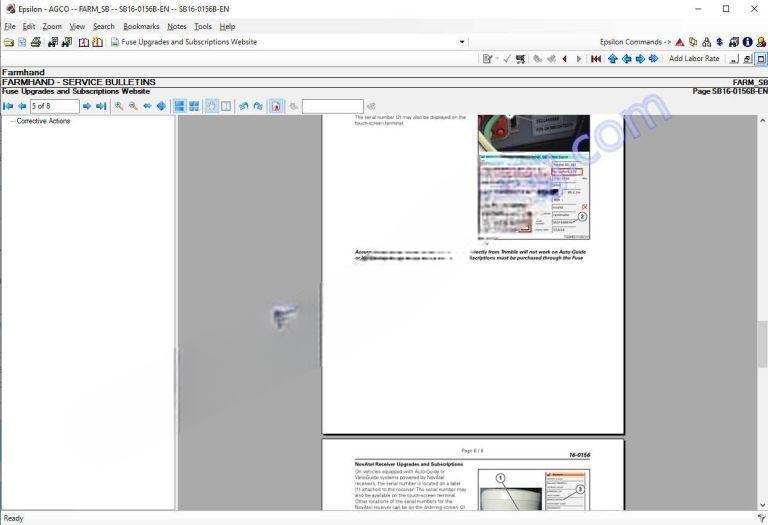The image size is (768, 525).
Task: Click the red left triangle arrow
Action: [x=565, y=59]
